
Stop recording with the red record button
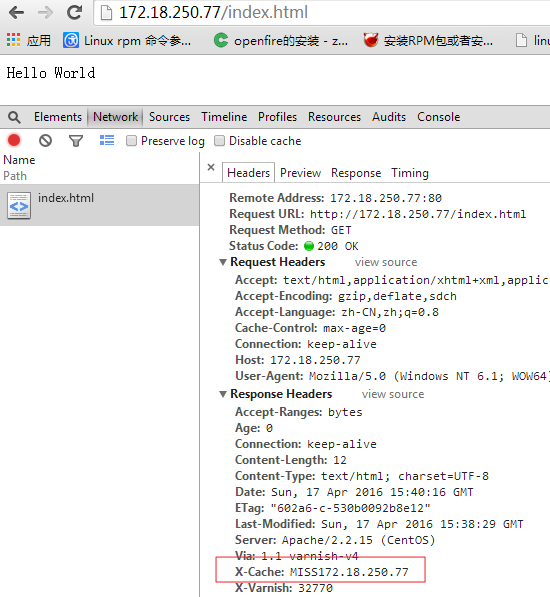(x=14, y=140)
